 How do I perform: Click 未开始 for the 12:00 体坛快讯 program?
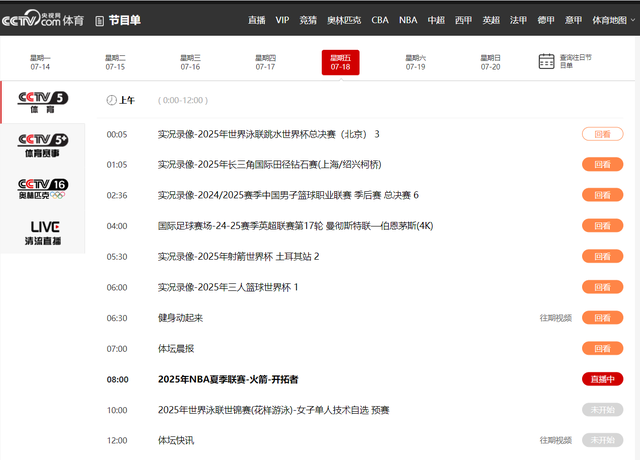point(602,440)
